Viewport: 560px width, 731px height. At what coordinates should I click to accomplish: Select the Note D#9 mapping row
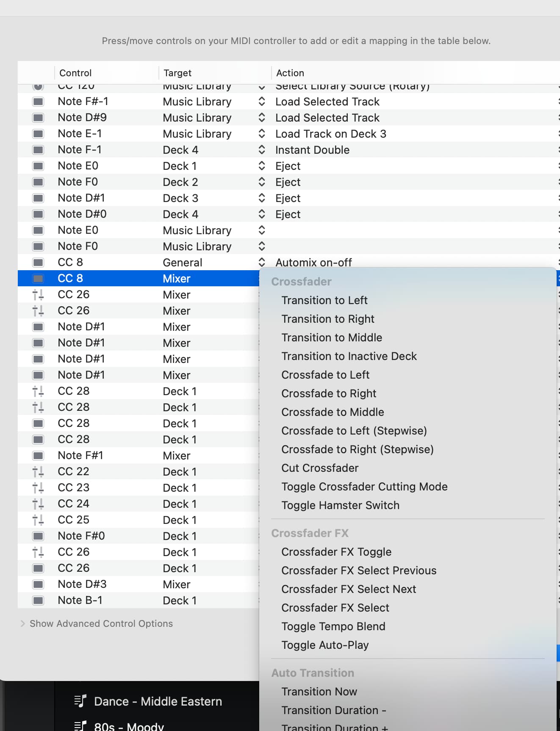click(x=127, y=118)
